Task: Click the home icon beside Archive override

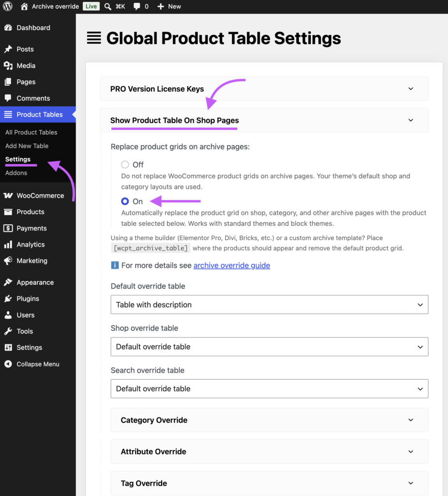Action: coord(24,6)
